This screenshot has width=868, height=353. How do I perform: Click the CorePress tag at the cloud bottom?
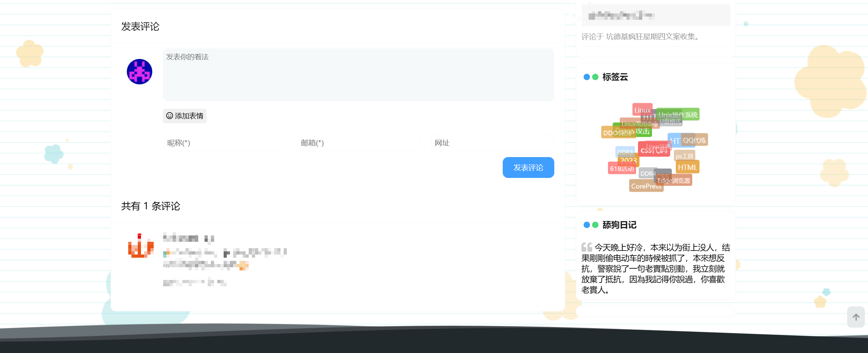pyautogui.click(x=646, y=186)
